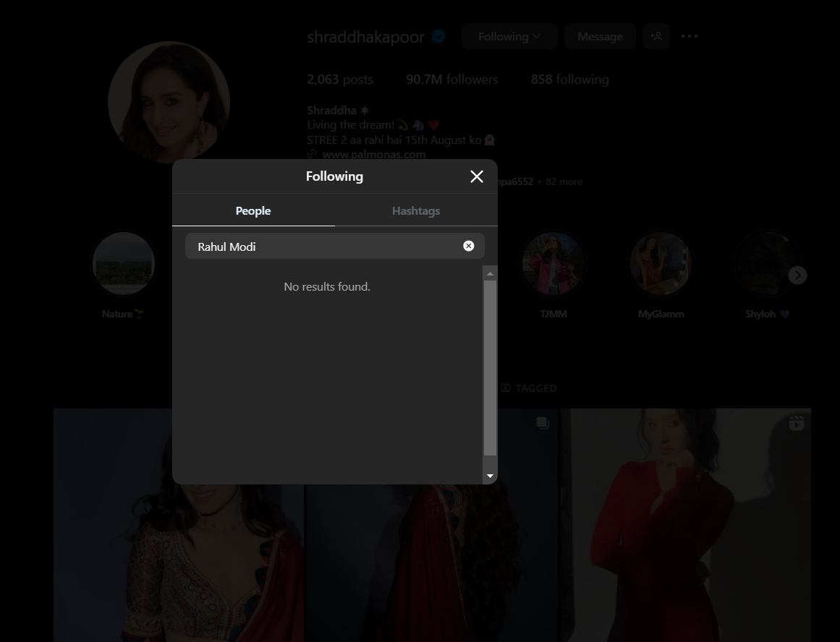
Task: Switch to the TAGGED posts tab
Action: [x=530, y=388]
